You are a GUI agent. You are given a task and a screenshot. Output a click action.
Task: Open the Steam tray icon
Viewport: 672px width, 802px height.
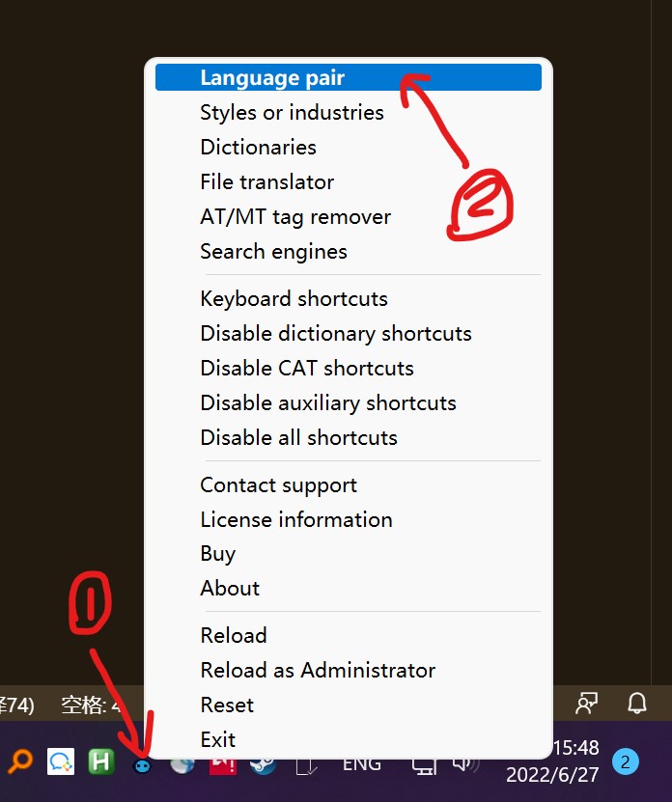(262, 762)
